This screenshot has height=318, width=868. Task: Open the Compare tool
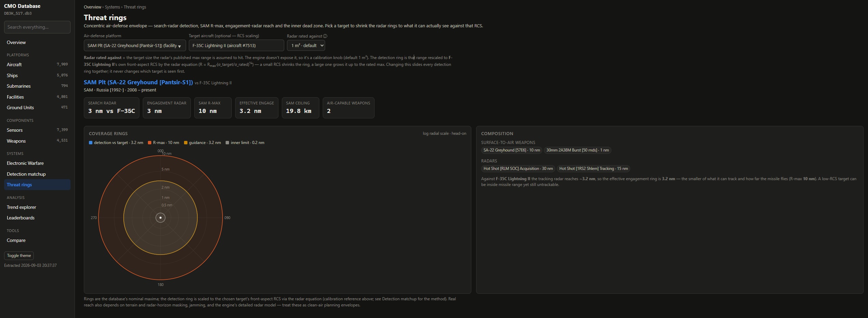pos(37,240)
